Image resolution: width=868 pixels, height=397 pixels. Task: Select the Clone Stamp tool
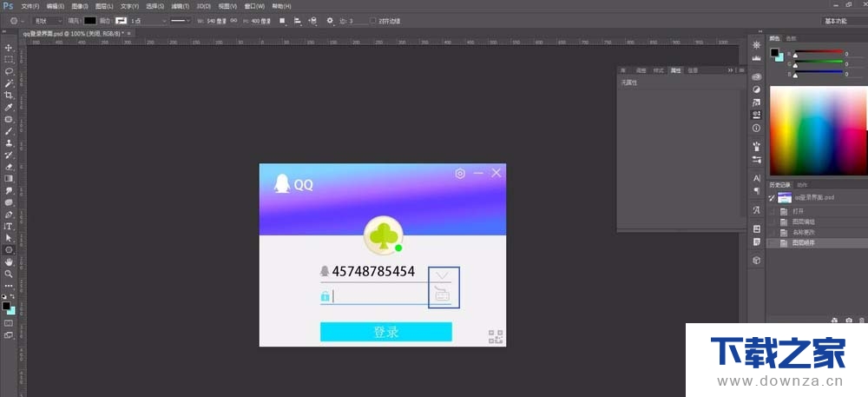(9, 142)
